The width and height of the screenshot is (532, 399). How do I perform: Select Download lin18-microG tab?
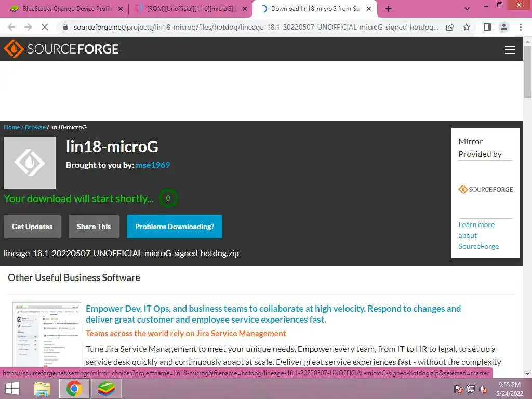tap(315, 9)
